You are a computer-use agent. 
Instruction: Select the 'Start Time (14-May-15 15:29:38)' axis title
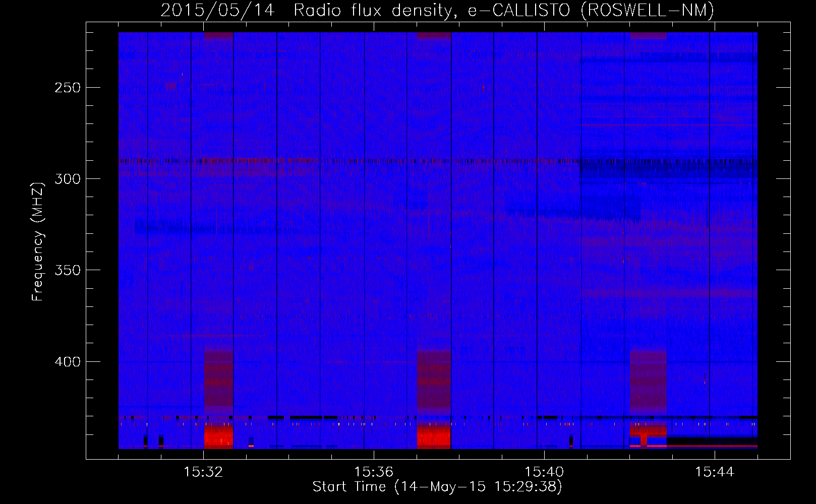tap(437, 487)
